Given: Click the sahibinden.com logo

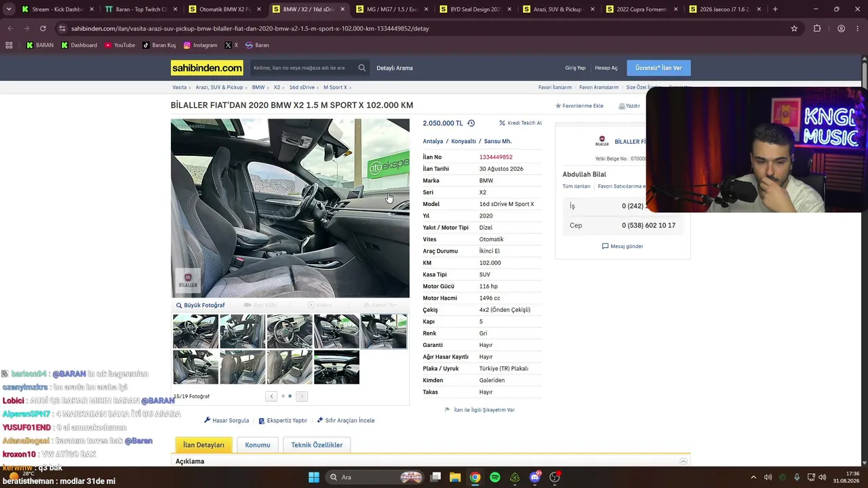Looking at the screenshot, I should click(x=207, y=68).
